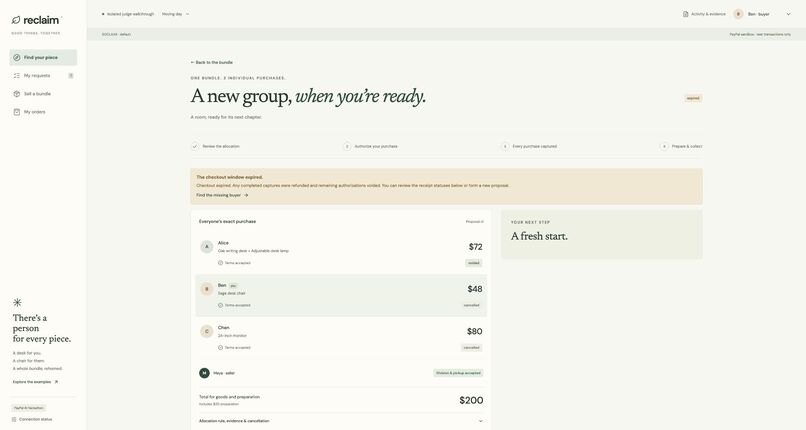Click the Review the allocation step label
Image resolution: width=806 pixels, height=430 pixels.
[221, 146]
